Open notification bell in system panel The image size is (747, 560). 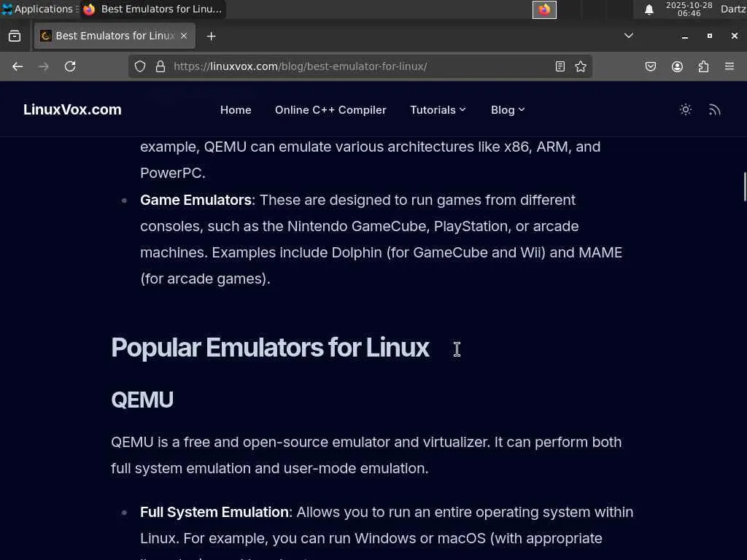pyautogui.click(x=649, y=9)
